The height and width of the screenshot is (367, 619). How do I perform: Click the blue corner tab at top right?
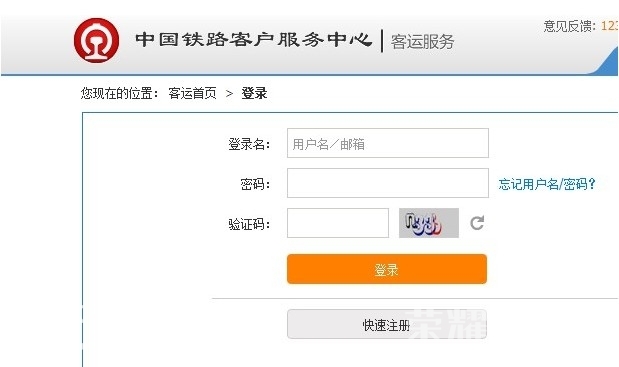(607, 61)
